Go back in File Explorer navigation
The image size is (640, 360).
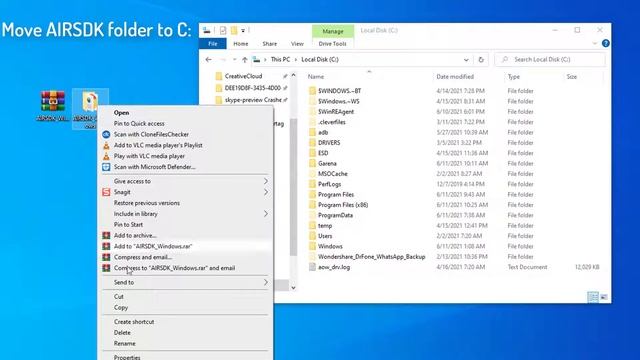(209, 60)
